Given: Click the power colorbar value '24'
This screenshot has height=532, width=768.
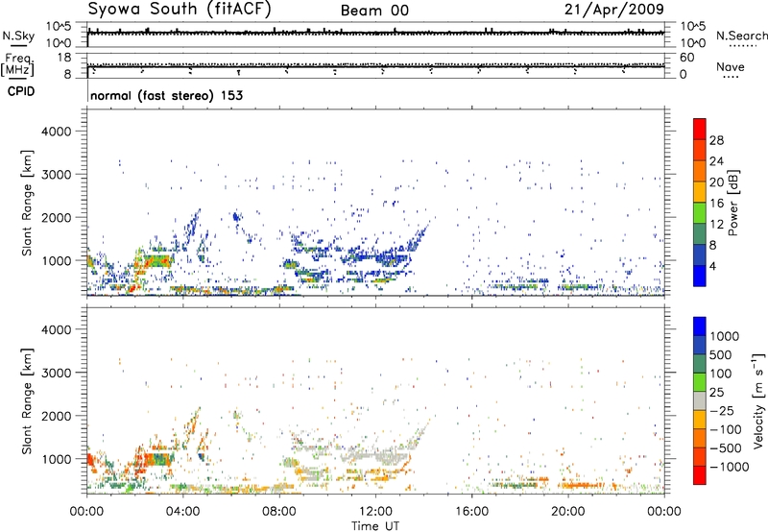Looking at the screenshot, I should [716, 161].
